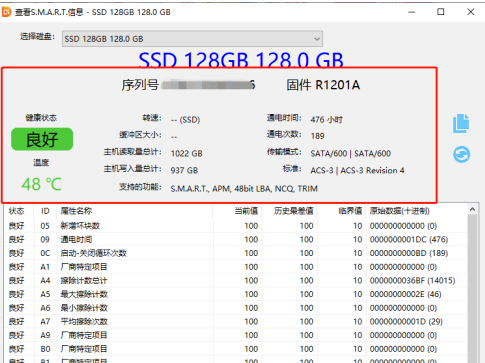The image size is (485, 363).
Task: Click raw value 0000000036BF (14015)
Action: [412, 281]
